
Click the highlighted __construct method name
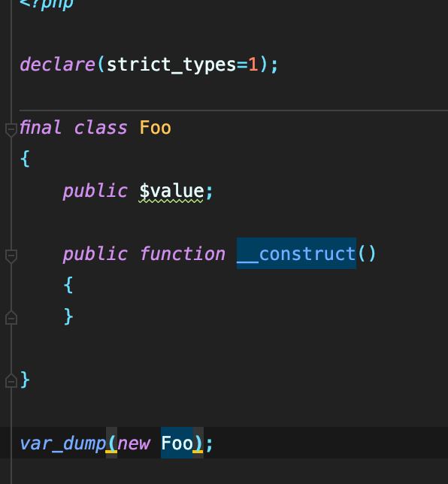click(x=296, y=254)
